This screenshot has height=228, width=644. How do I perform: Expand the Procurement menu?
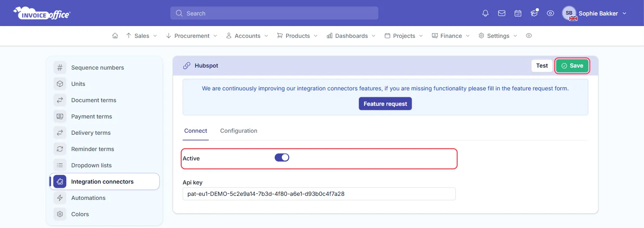tap(192, 36)
